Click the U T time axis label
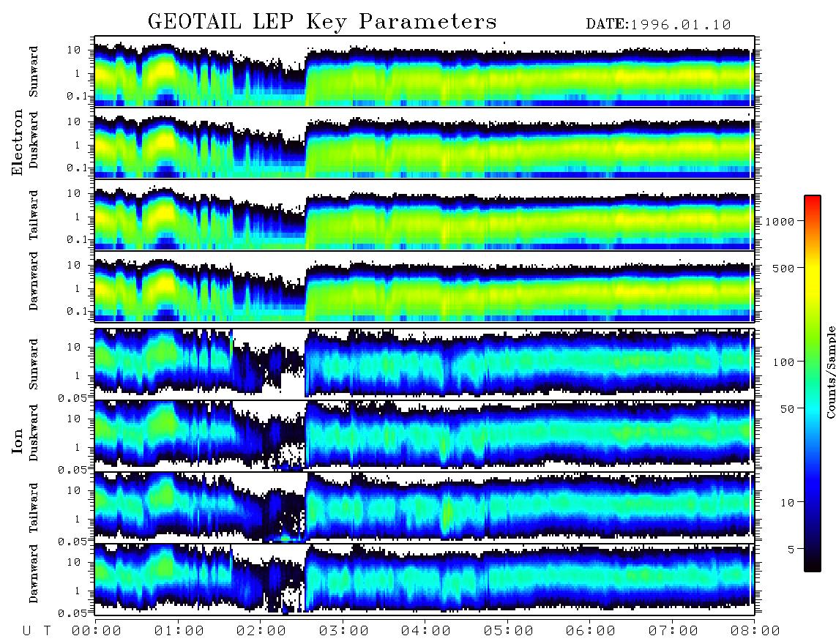836x644 pixels. pyautogui.click(x=37, y=632)
